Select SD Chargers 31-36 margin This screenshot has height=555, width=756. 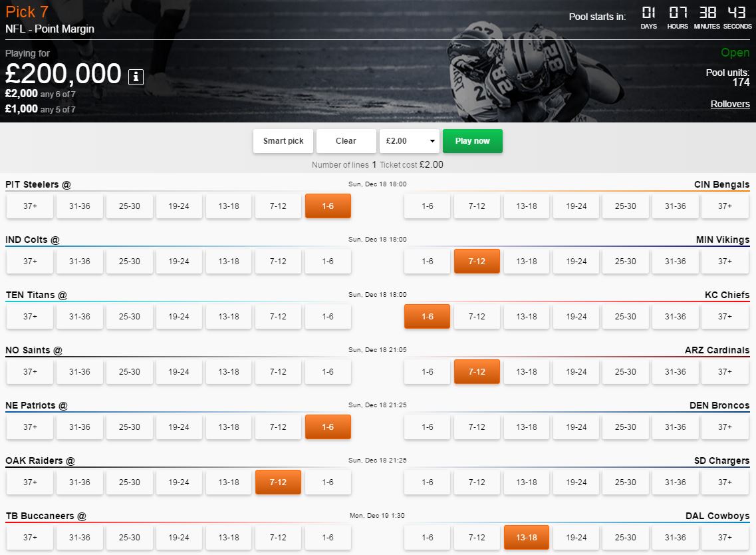[675, 482]
